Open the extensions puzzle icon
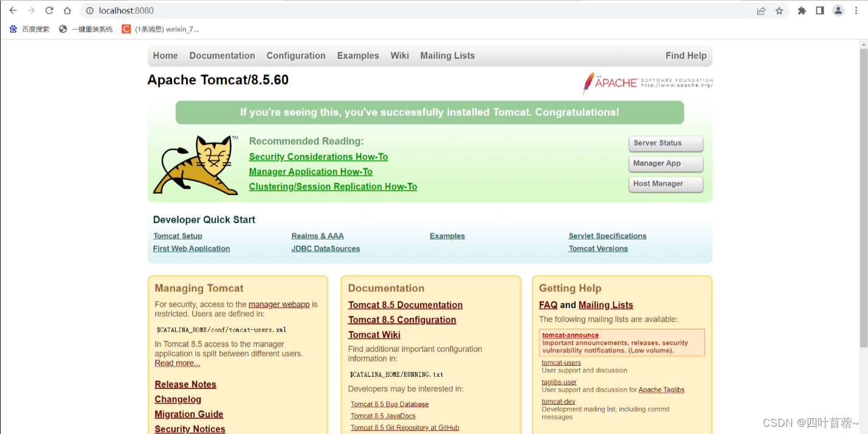 coord(802,10)
